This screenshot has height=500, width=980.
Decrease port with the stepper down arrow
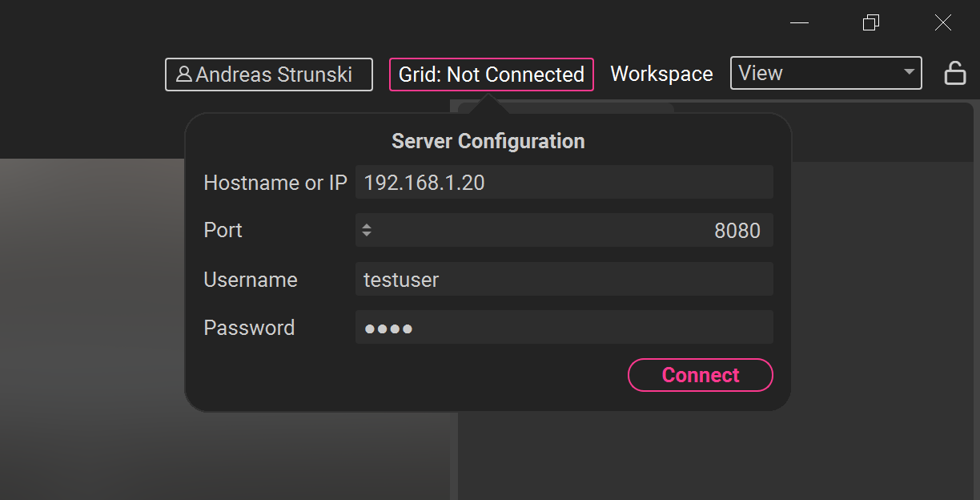coord(367,234)
